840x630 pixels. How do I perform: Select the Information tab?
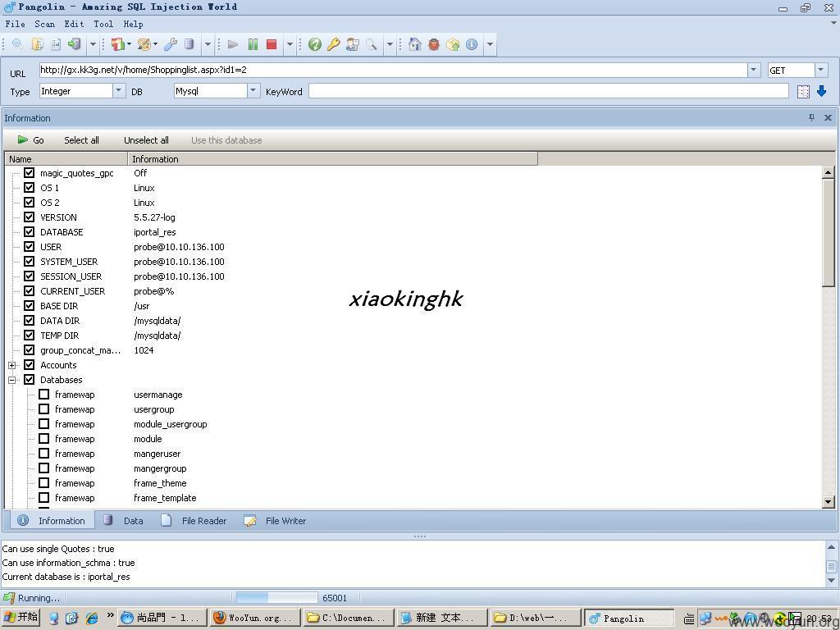pos(51,520)
